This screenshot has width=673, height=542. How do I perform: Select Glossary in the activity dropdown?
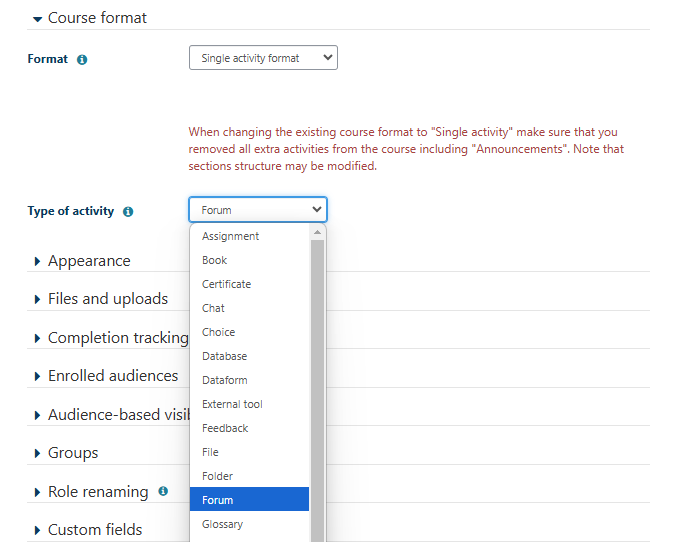pyautogui.click(x=222, y=524)
